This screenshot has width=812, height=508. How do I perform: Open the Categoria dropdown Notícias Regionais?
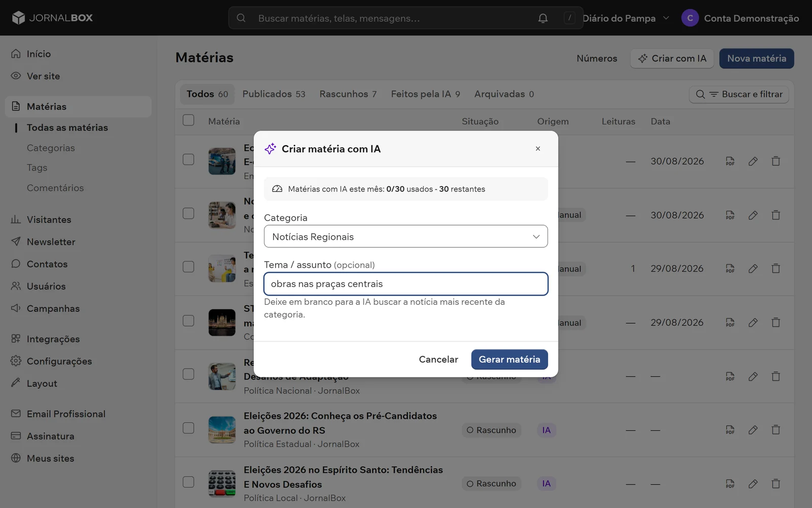coord(405,236)
